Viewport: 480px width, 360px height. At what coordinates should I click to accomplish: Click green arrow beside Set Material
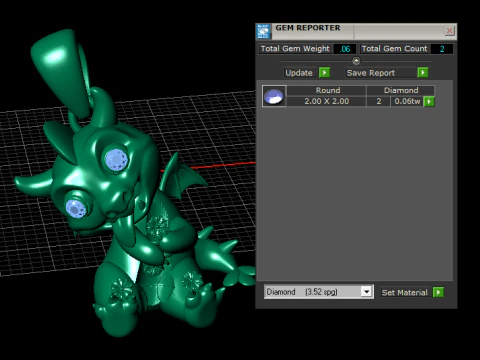tap(438, 292)
